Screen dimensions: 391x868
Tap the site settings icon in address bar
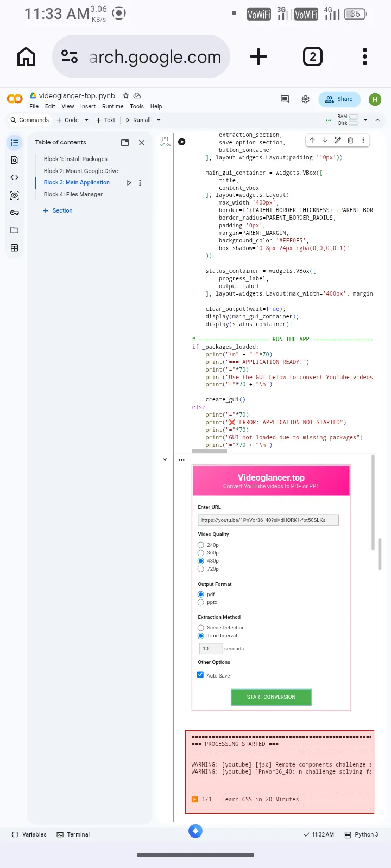70,56
